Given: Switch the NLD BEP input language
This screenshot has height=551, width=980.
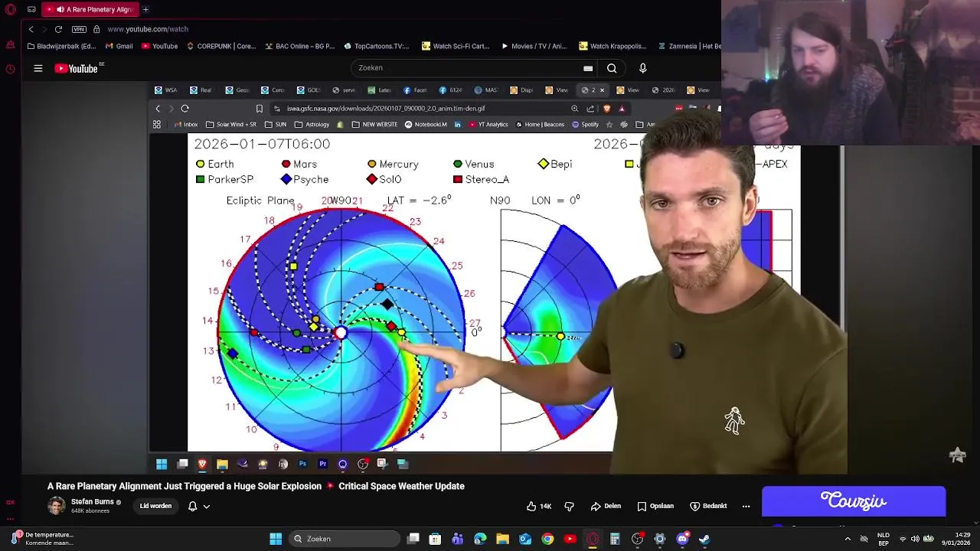Looking at the screenshot, I should [x=884, y=539].
